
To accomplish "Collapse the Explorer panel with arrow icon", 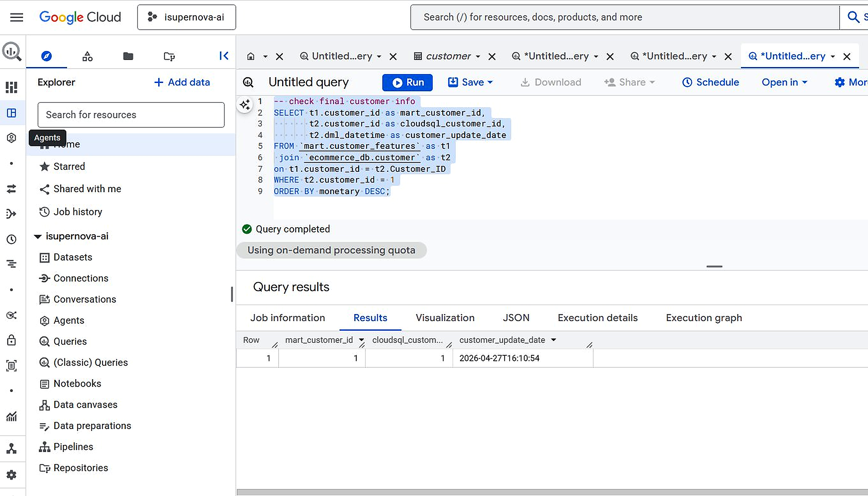I will (x=224, y=56).
